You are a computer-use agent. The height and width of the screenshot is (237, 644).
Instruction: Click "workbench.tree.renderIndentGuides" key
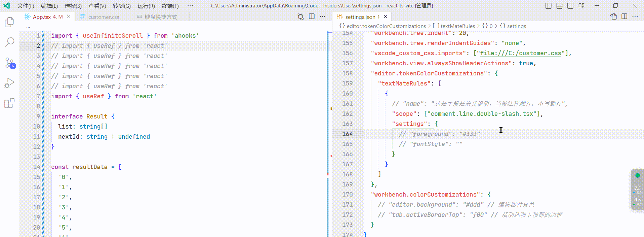click(x=433, y=43)
